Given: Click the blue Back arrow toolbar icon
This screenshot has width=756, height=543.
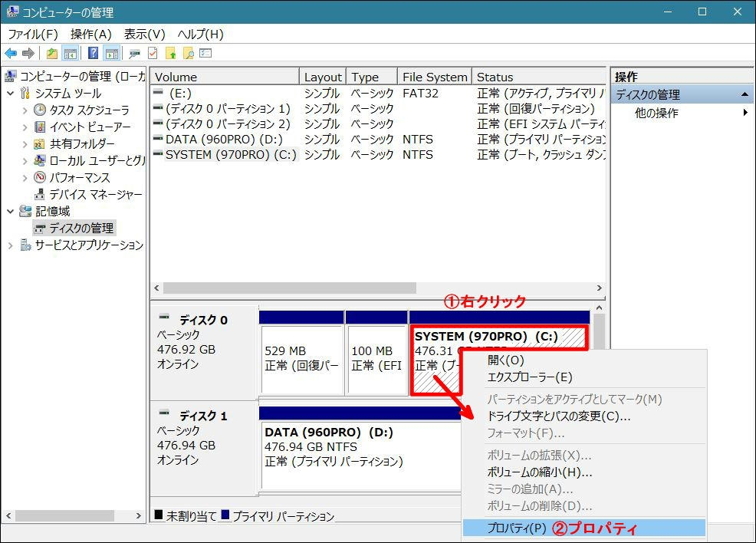Looking at the screenshot, I should coord(11,53).
